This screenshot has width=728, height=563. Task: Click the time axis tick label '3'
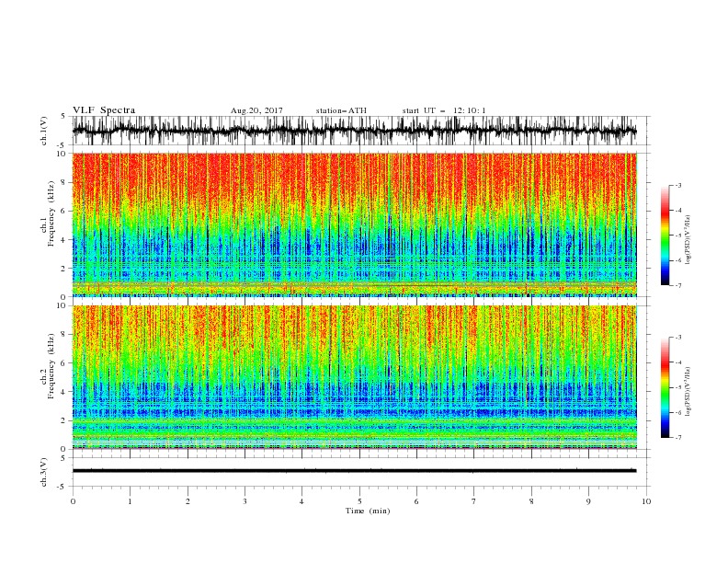coord(245,501)
